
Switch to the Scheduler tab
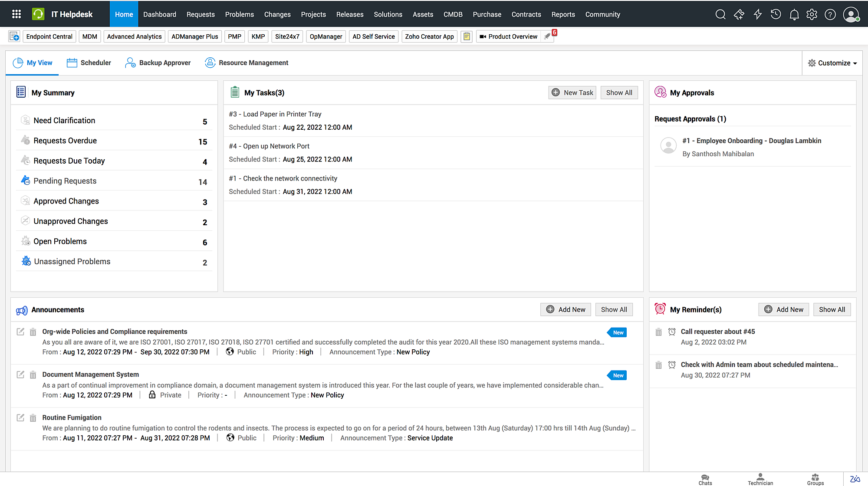(89, 63)
